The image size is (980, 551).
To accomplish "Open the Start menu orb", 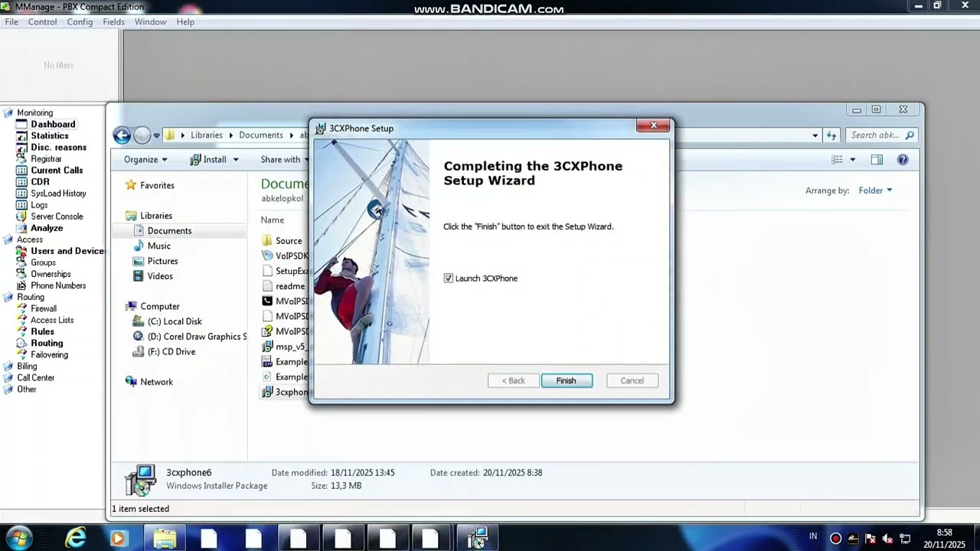I will pos(18,538).
